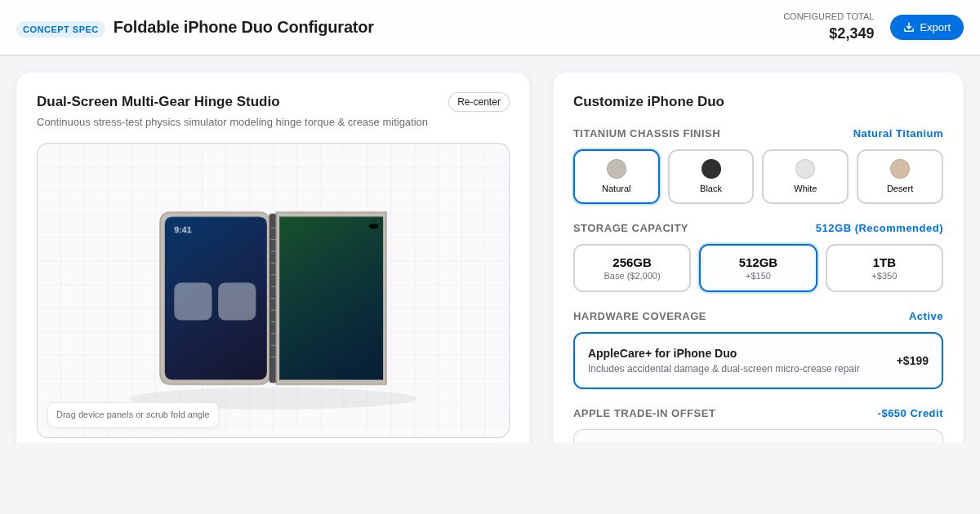Click the +$199 AppleCare price
This screenshot has height=514, width=980.
912,361
